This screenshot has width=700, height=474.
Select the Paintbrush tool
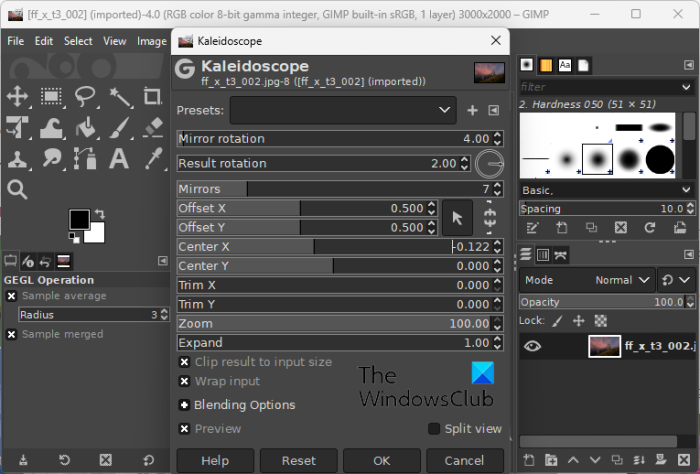[120, 127]
